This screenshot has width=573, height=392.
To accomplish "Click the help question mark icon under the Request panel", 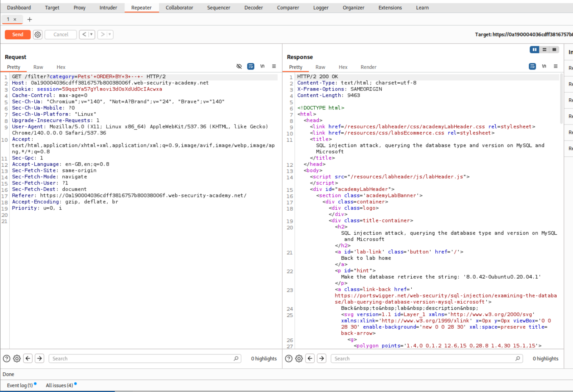I will tap(6, 358).
